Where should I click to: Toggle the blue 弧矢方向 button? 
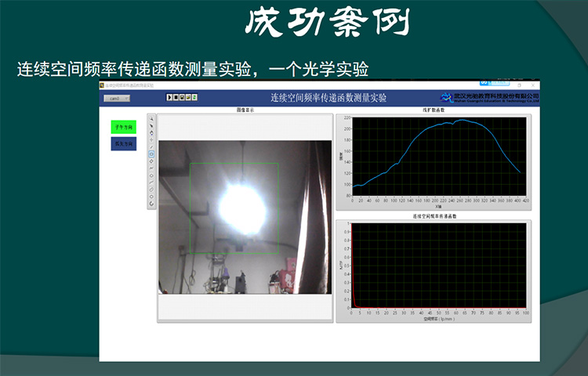(x=123, y=144)
